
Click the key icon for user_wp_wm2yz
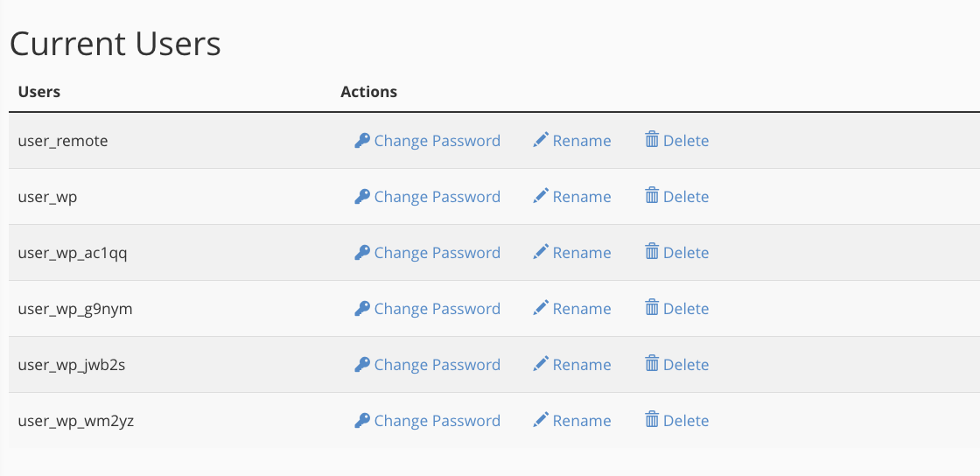[362, 421]
